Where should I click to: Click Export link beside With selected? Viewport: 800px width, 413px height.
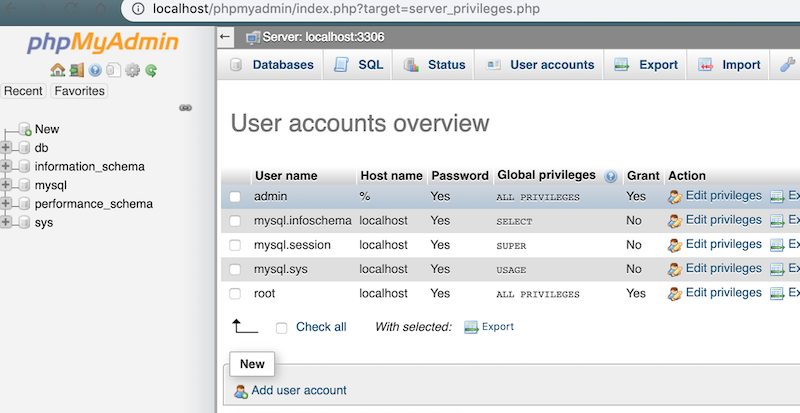(x=497, y=327)
